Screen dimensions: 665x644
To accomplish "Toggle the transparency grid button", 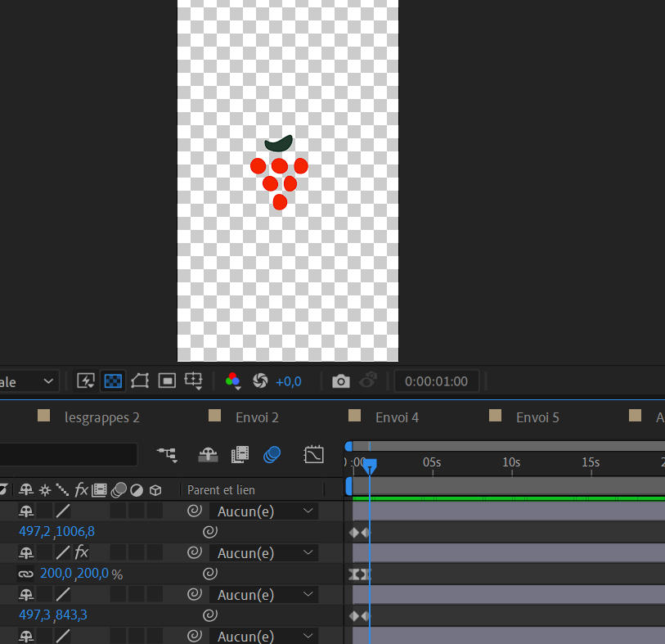I will click(113, 381).
